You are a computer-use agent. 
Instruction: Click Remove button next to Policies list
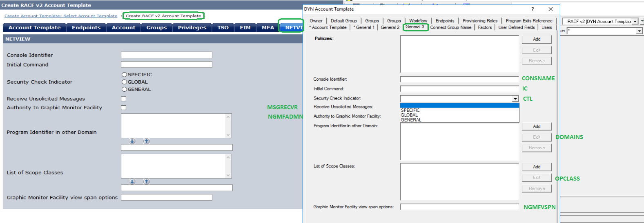pyautogui.click(x=537, y=61)
